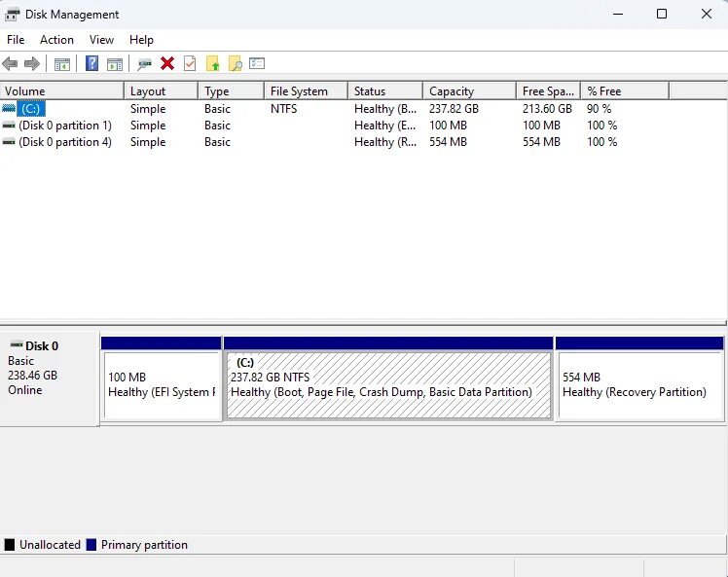Sort by File System column header
Image resolution: width=728 pixels, height=577 pixels.
click(306, 91)
